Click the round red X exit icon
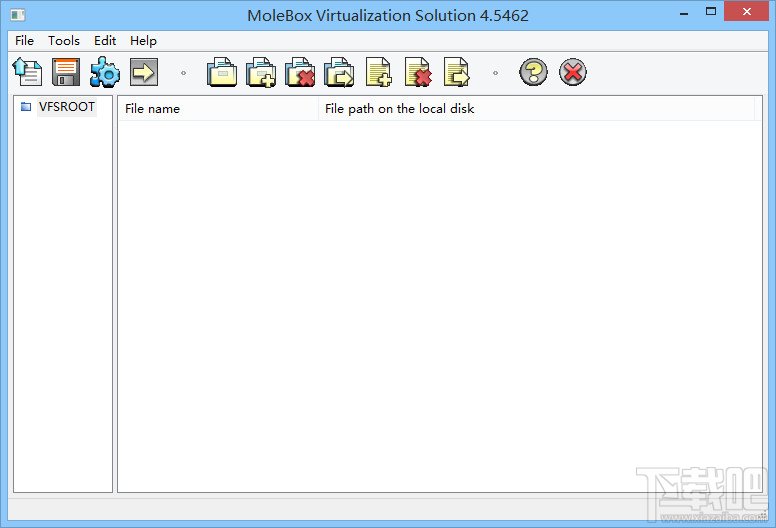The width and height of the screenshot is (776, 528). pos(573,72)
